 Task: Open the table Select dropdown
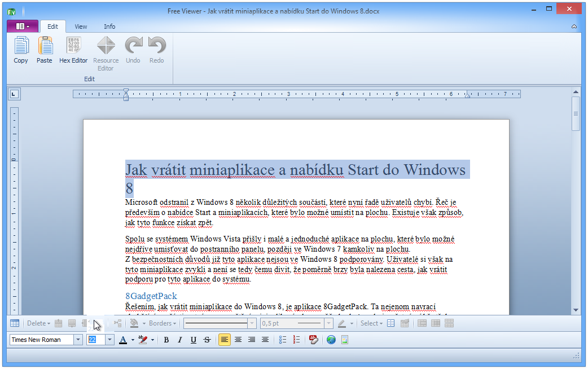click(371, 323)
